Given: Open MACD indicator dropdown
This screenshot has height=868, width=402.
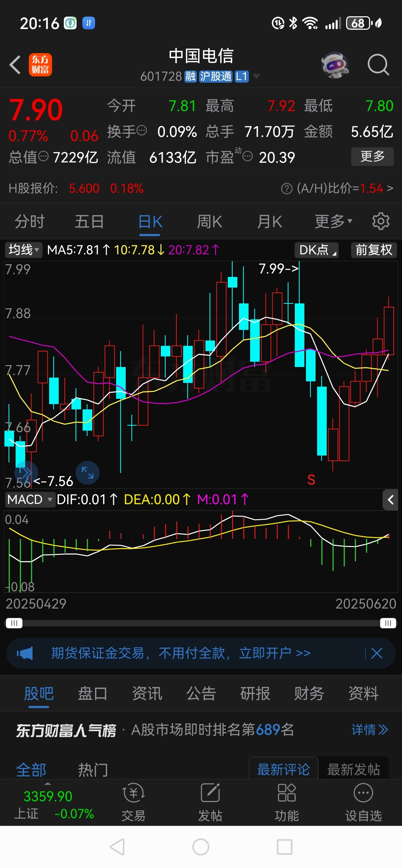Looking at the screenshot, I should [x=30, y=499].
